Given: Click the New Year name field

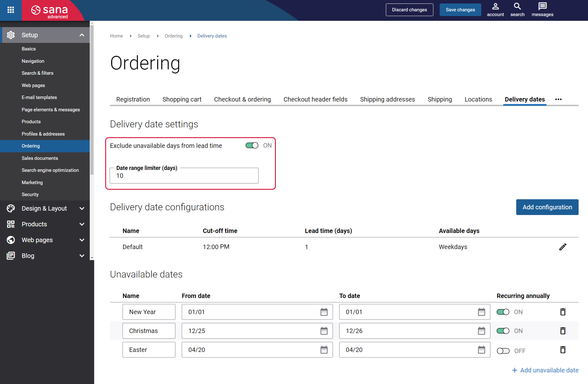Looking at the screenshot, I should tap(149, 312).
